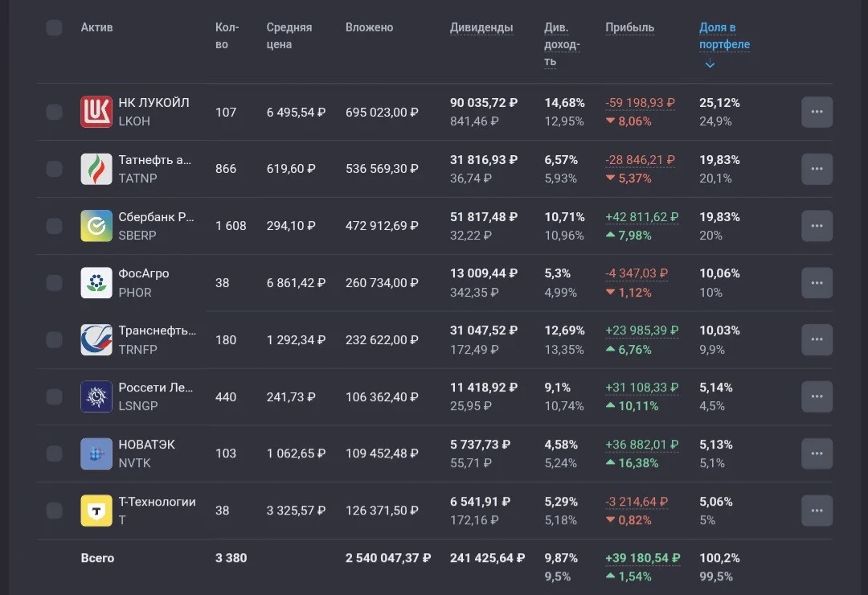
Task: Check the Сбербанк row checkbox
Action: point(55,225)
